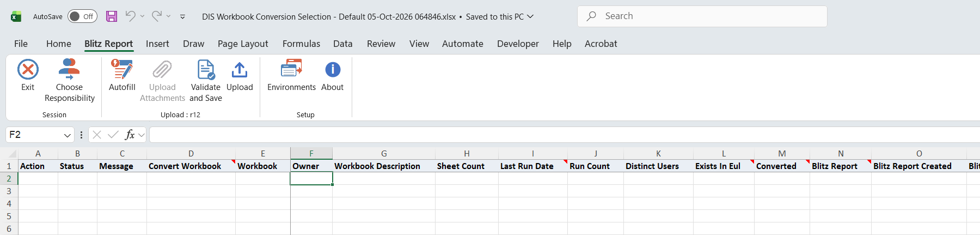
Task: Expand the Name Box dropdown
Action: point(68,135)
